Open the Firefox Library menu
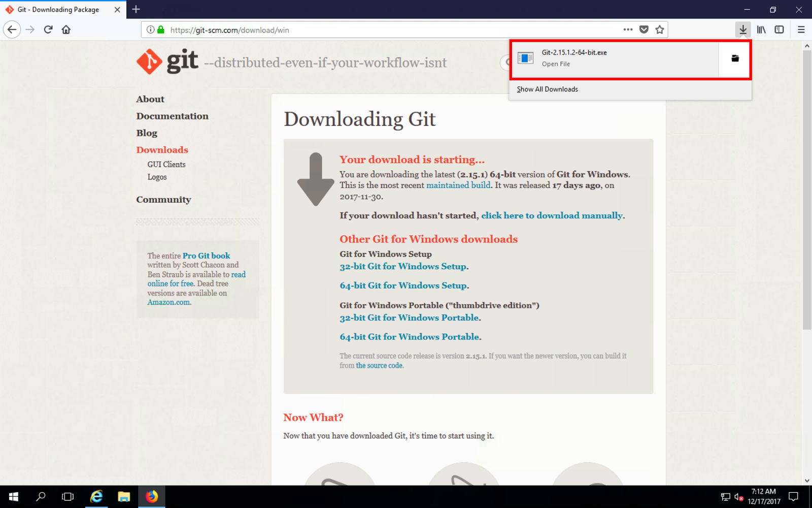 click(x=761, y=29)
